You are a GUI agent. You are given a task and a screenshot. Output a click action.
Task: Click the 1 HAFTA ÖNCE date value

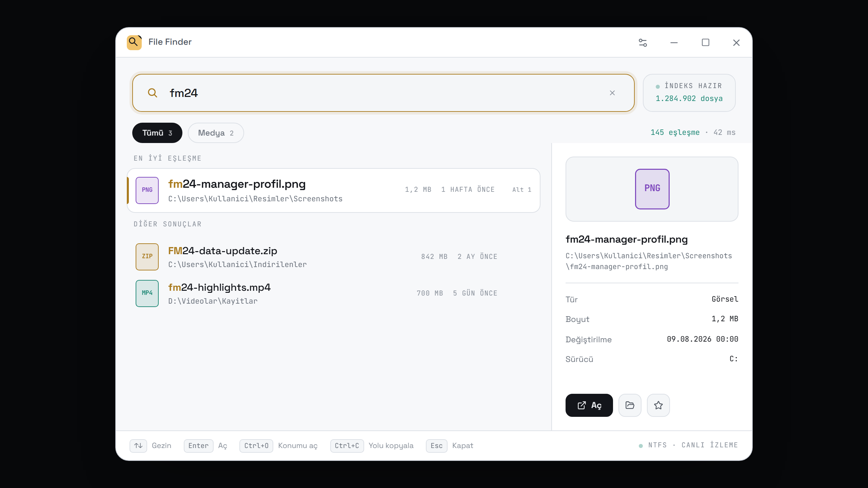[468, 190]
